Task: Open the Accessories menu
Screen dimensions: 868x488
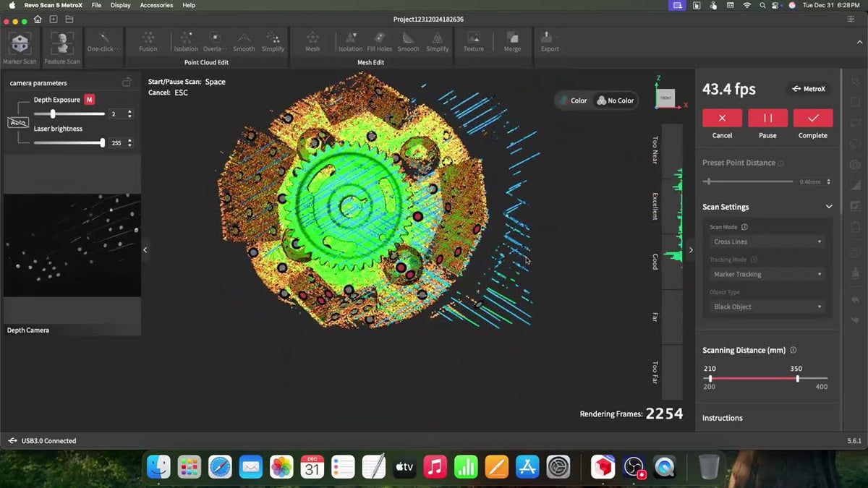Action: tap(156, 5)
